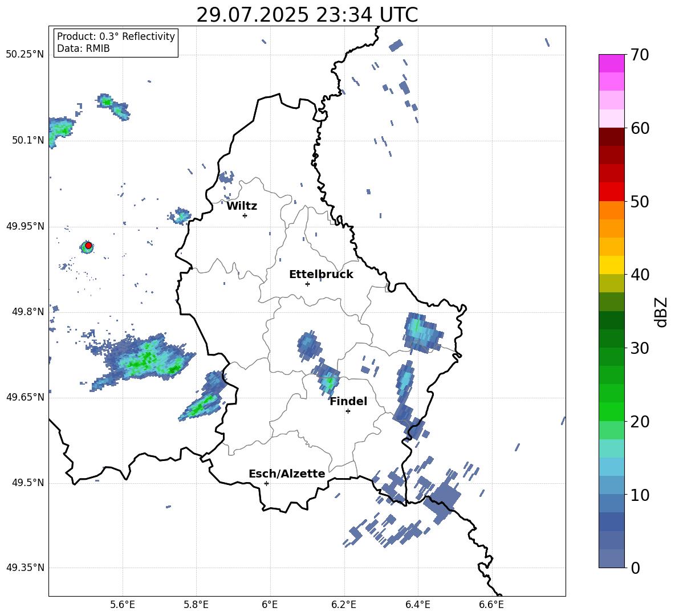Click the Esch/Alzette city label

coord(287,474)
